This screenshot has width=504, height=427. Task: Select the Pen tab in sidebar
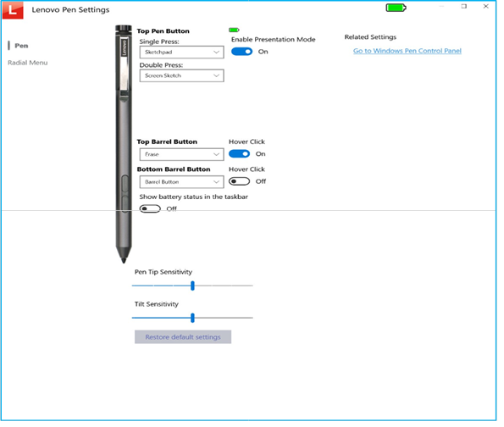tap(21, 46)
